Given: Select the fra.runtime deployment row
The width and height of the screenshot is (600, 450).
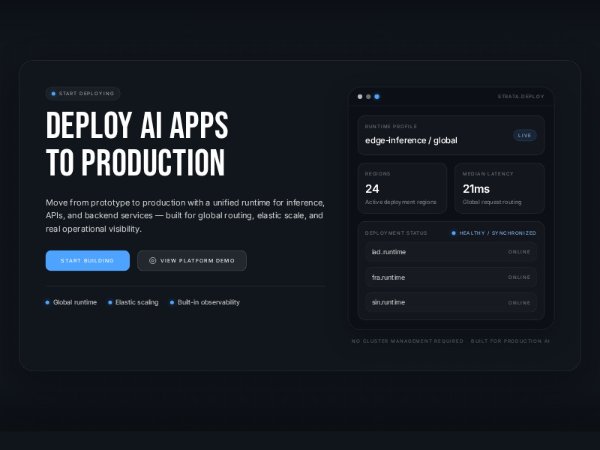Looking at the screenshot, I should click(451, 277).
